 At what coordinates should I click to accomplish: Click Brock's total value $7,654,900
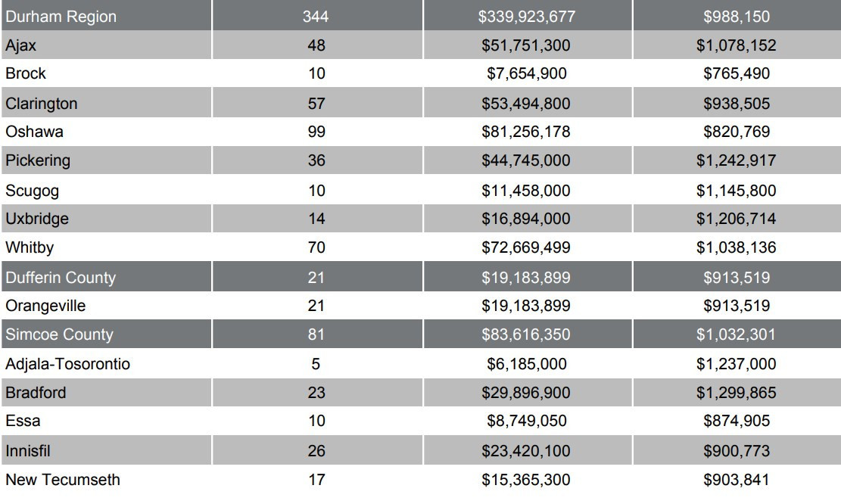[526, 73]
